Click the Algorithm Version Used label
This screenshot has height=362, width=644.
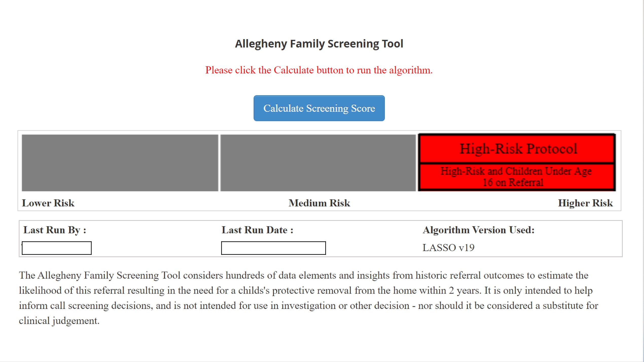478,230
